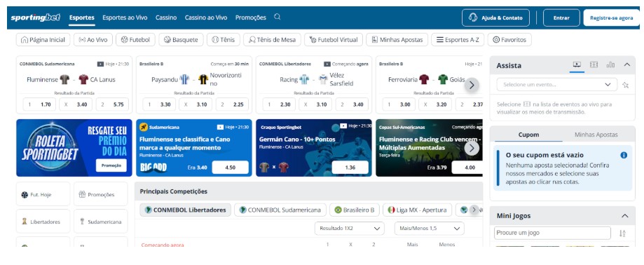The height and width of the screenshot is (265, 644).
Task: Open Esportes A-Z list chip
Action: coord(458,40)
